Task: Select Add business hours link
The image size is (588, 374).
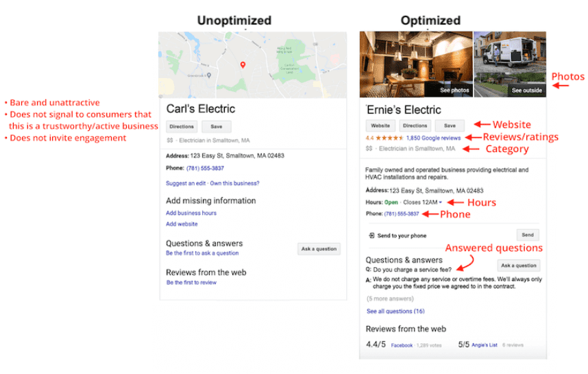Action: (191, 213)
